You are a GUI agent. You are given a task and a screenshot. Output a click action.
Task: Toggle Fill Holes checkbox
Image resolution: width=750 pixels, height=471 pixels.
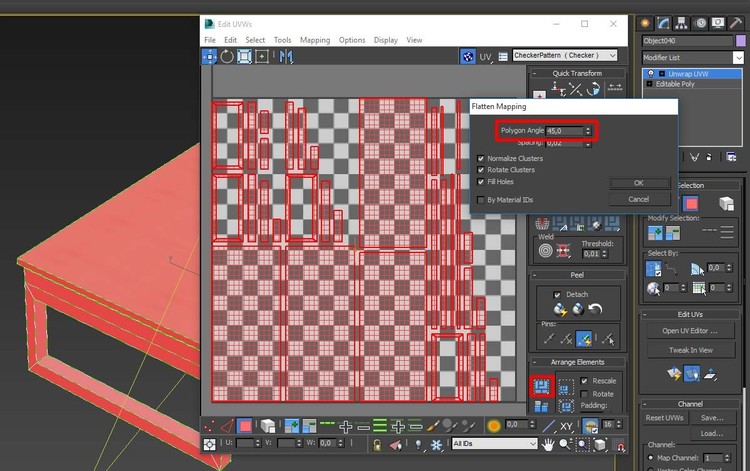click(x=481, y=182)
